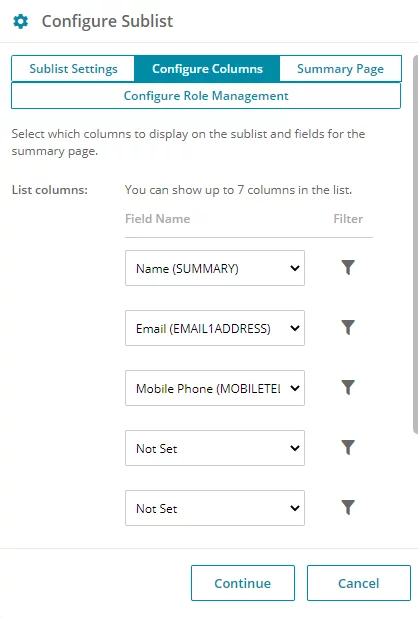Screen dimensions: 418x617
Task: Click the filter icon beside Mobile Phone field
Action: point(348,388)
